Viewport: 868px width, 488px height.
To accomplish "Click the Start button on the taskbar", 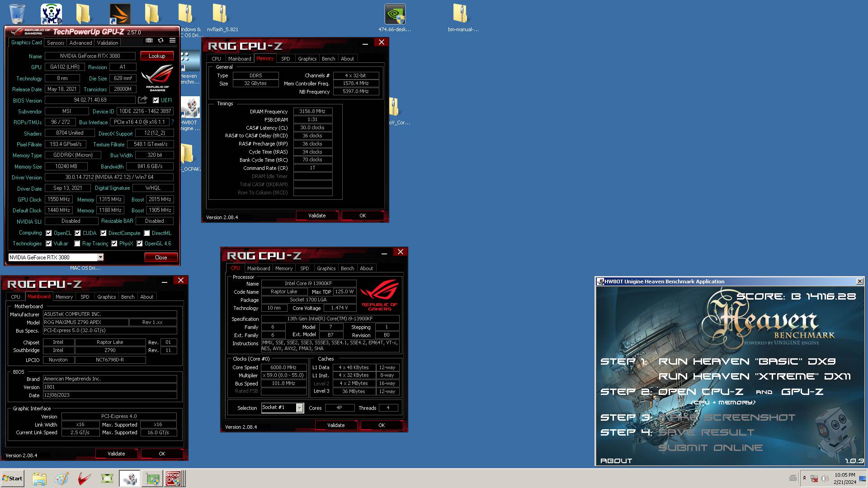I will coord(13,479).
